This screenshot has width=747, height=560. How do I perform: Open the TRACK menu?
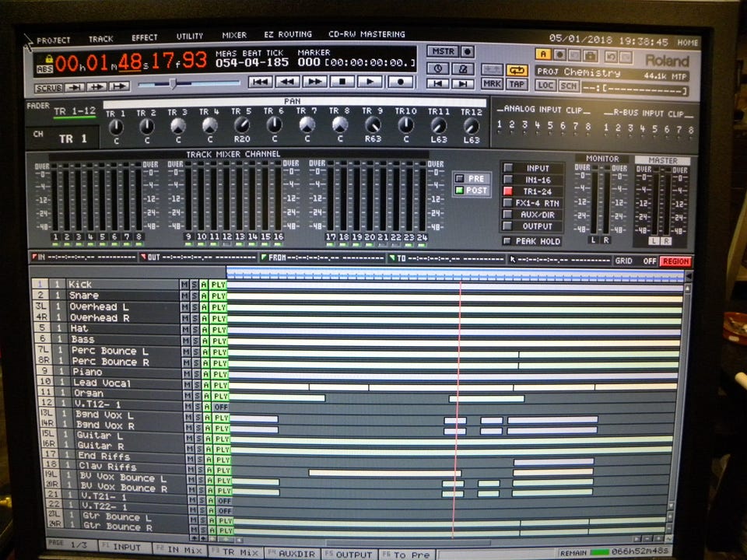coord(101,39)
